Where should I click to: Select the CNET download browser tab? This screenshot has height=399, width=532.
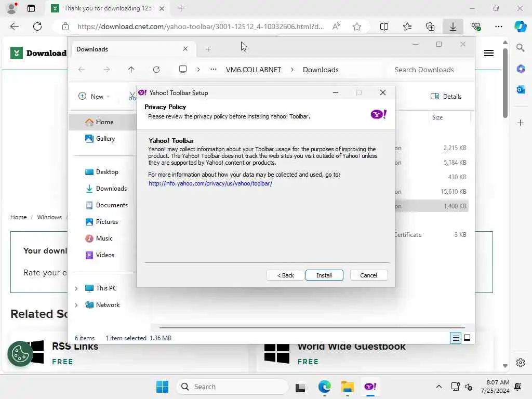108,8
